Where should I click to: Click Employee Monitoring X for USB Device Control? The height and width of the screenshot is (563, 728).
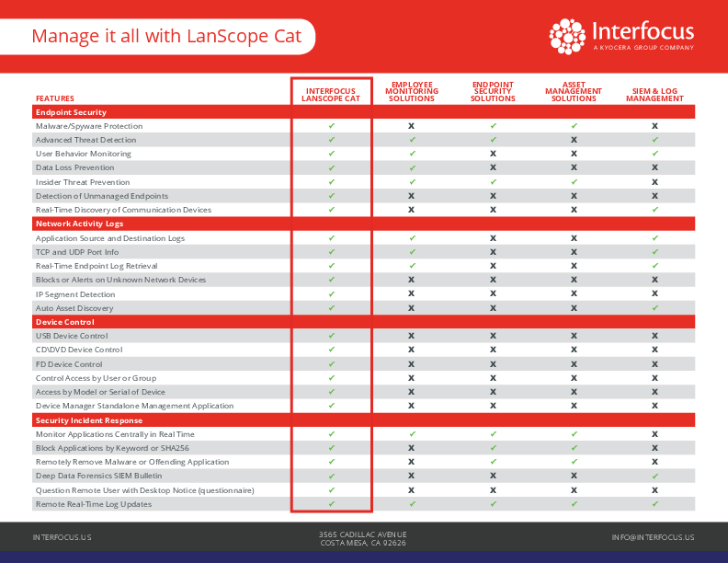(412, 336)
